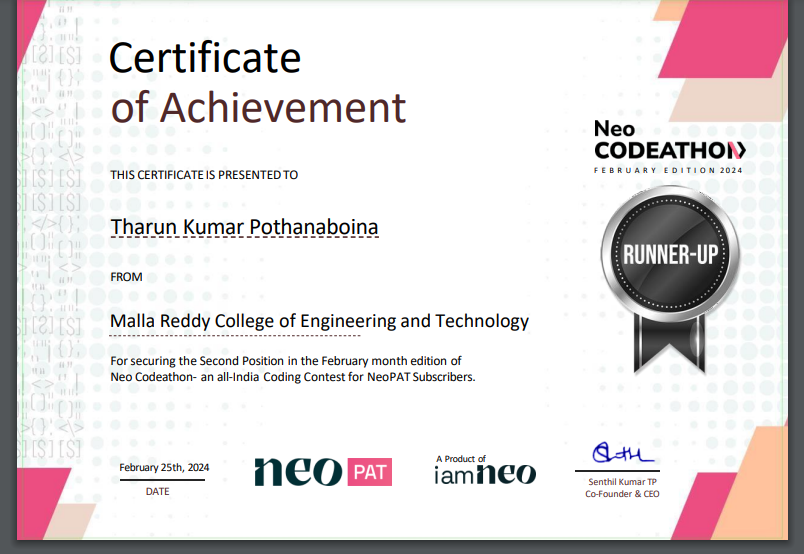Click the DATE label under the date
Image resolution: width=804 pixels, height=554 pixels.
pyautogui.click(x=158, y=491)
